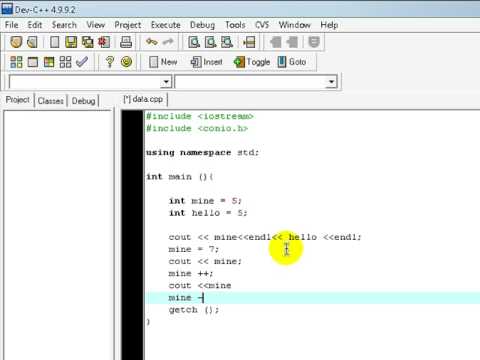Click the Replace toolbar icon
Viewport: 480px width, 360px height.
click(210, 42)
